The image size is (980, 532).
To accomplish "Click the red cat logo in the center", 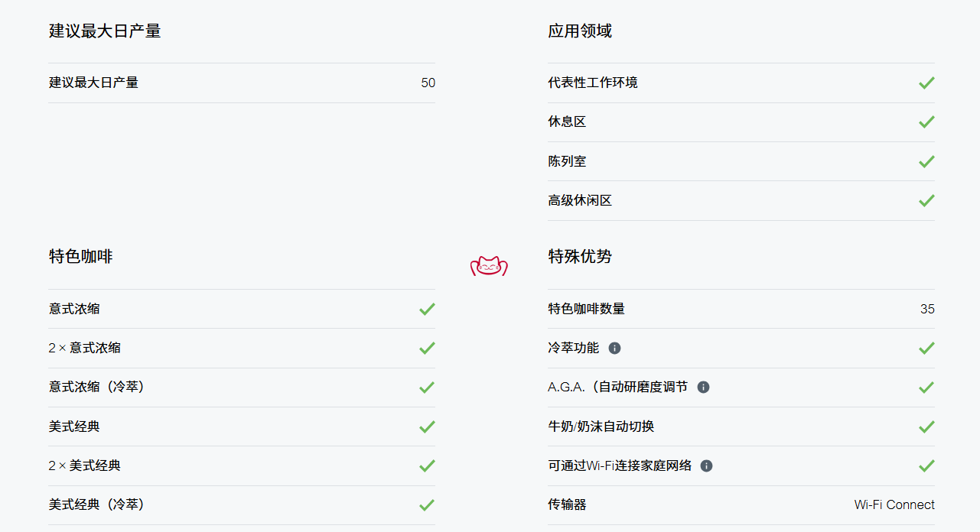I will 489,266.
